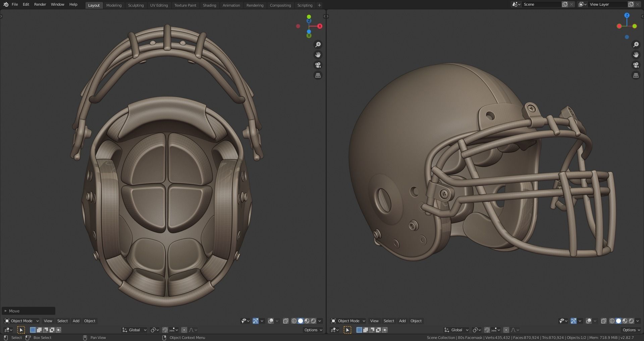
Task: Switch left viewport to material preview shading
Action: click(307, 321)
